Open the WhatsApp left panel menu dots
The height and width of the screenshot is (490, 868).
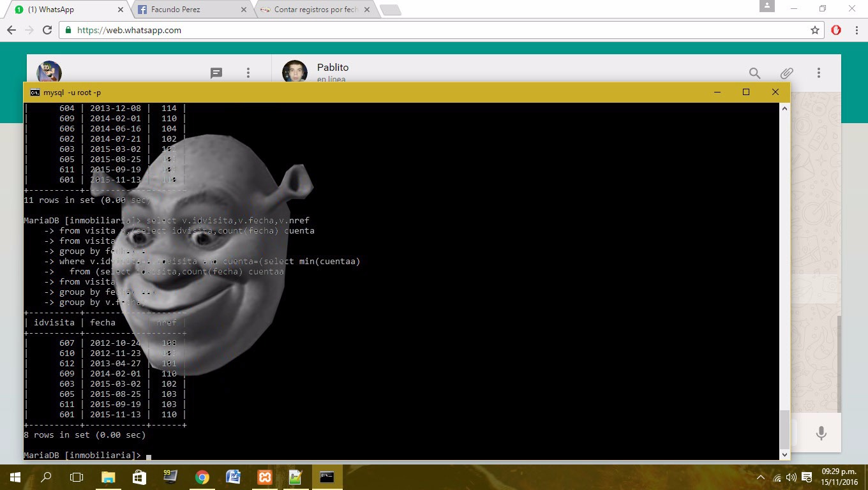click(248, 73)
